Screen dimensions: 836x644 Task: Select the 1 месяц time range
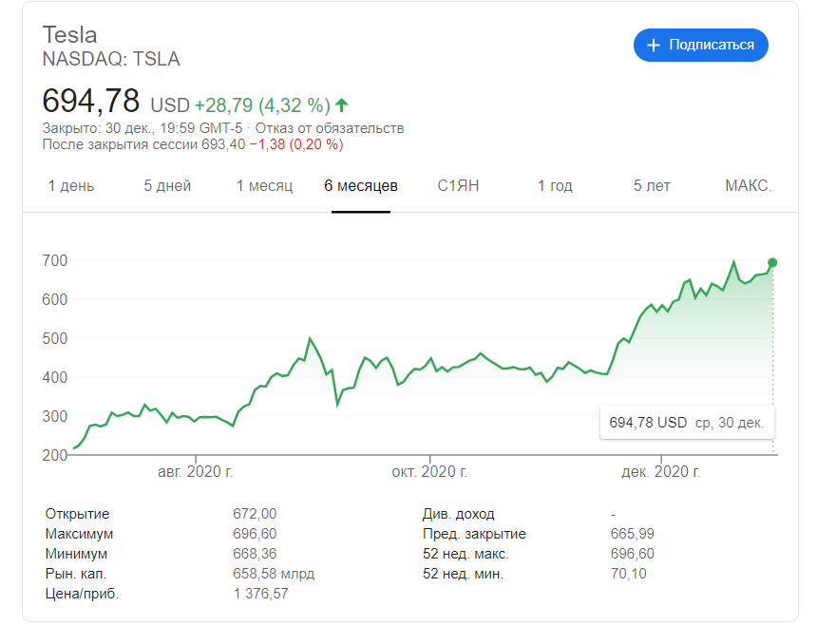click(x=263, y=186)
